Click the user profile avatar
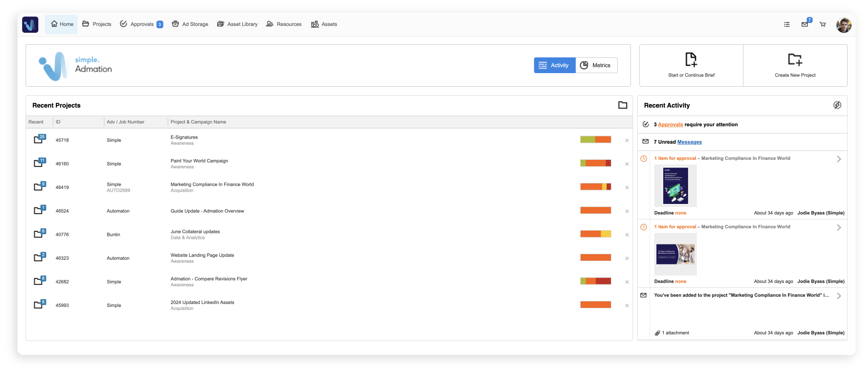Viewport: 868px width, 372px height. (x=843, y=25)
